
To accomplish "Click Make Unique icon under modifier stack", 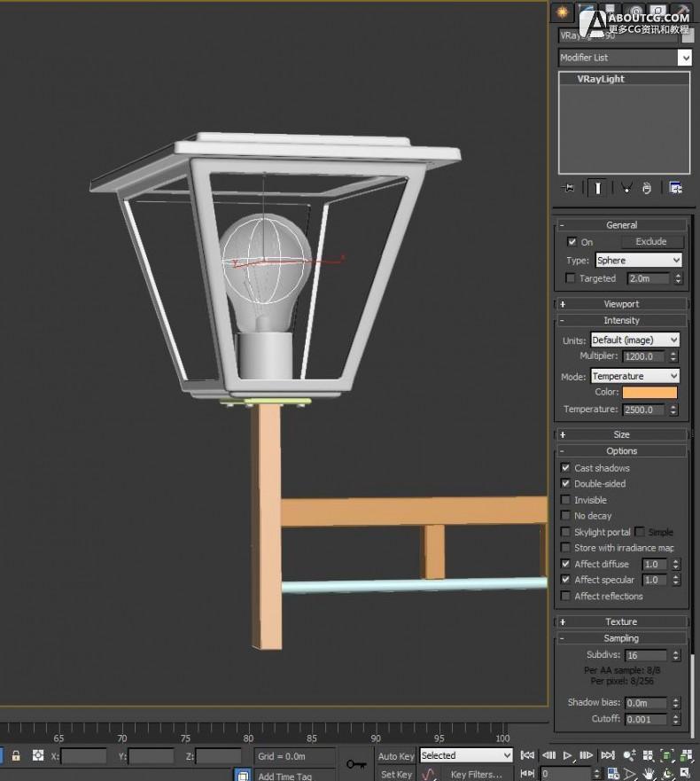I will (626, 188).
